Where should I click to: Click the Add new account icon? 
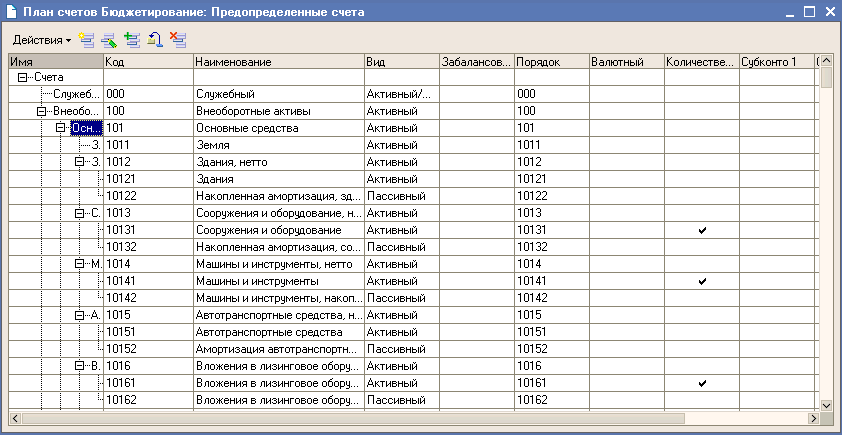coord(86,39)
